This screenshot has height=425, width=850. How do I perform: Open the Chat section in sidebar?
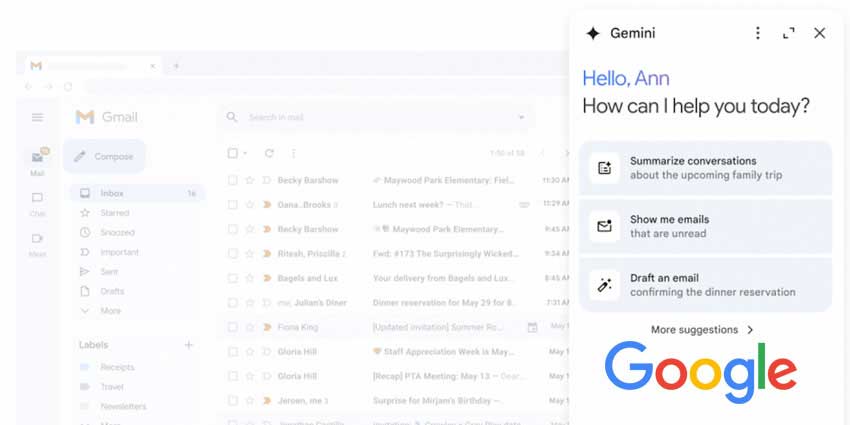[x=37, y=203]
